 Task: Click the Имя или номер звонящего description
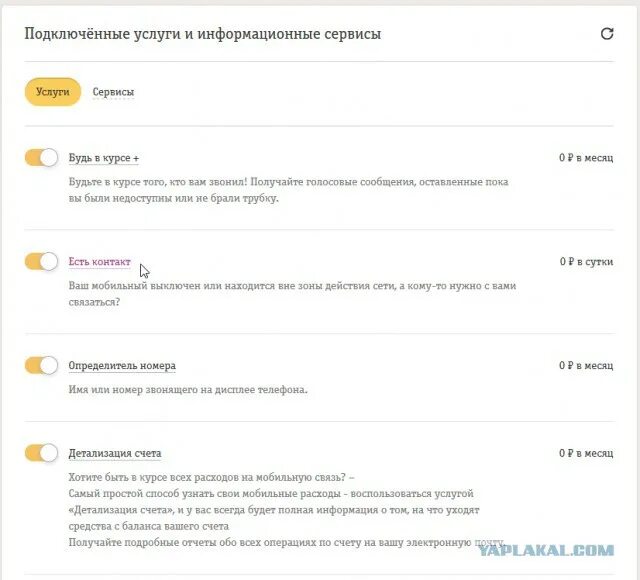click(188, 390)
